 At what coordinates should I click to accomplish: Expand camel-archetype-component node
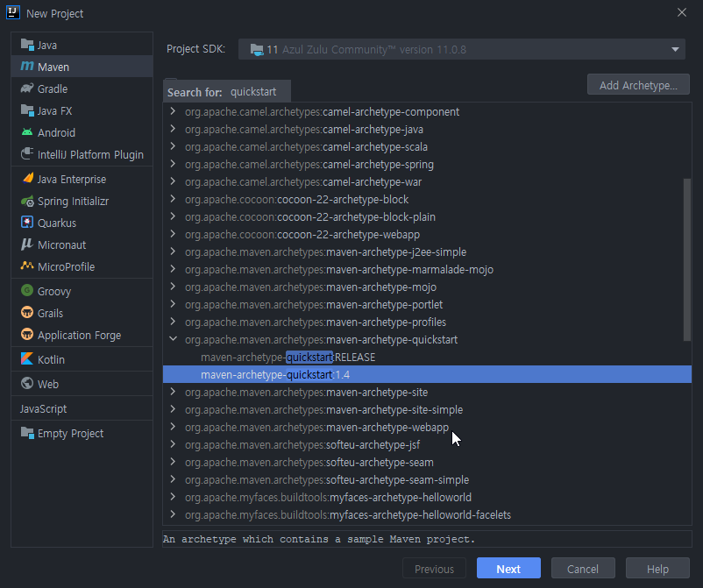tap(173, 111)
